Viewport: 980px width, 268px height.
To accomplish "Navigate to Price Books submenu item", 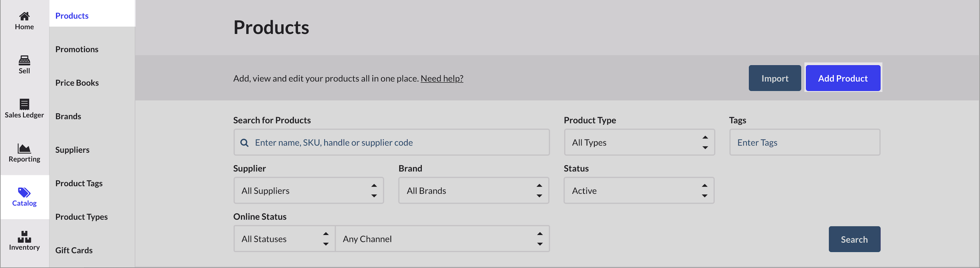I will point(77,83).
